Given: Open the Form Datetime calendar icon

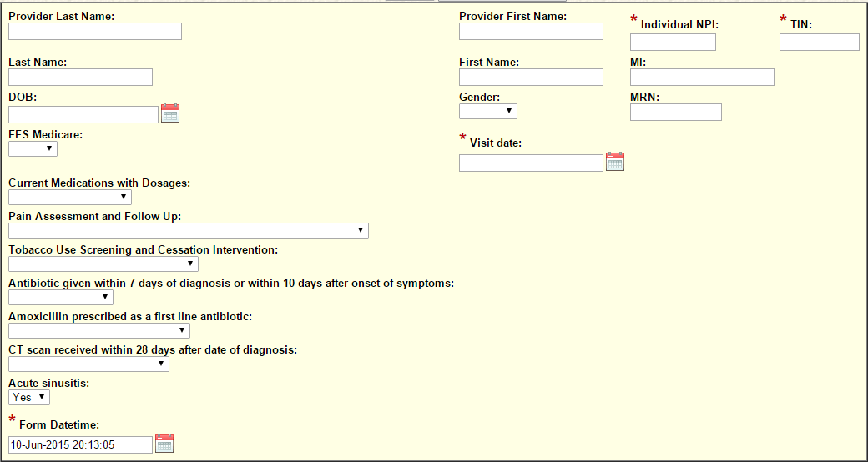Looking at the screenshot, I should tap(164, 444).
